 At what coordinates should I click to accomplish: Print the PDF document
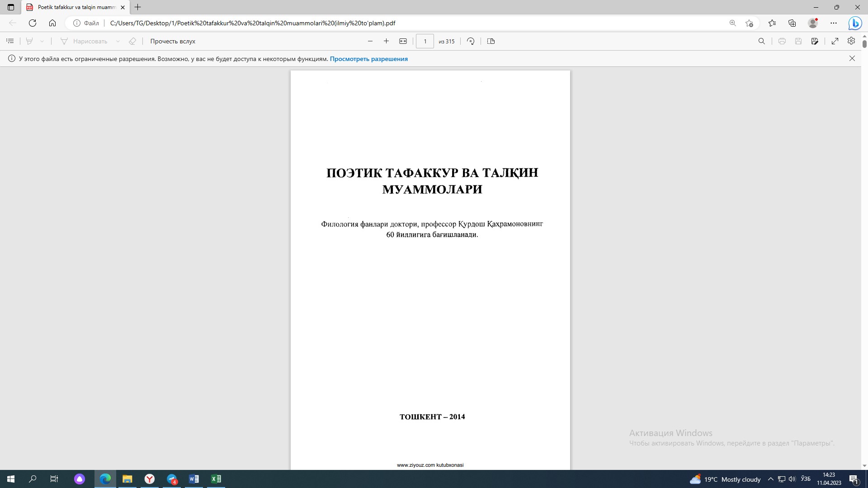click(782, 41)
